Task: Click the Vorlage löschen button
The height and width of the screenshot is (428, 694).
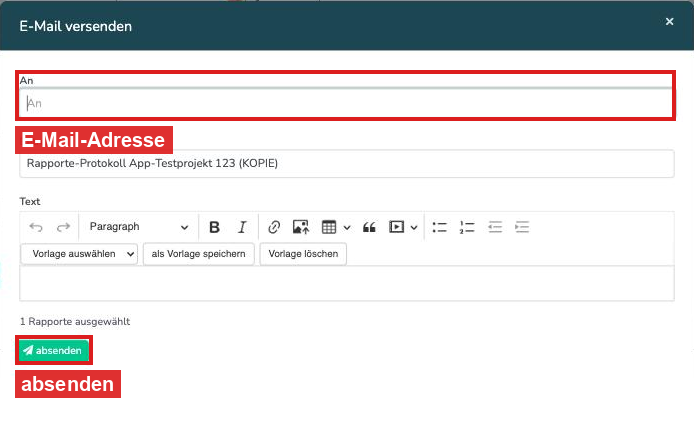Action: tap(303, 254)
